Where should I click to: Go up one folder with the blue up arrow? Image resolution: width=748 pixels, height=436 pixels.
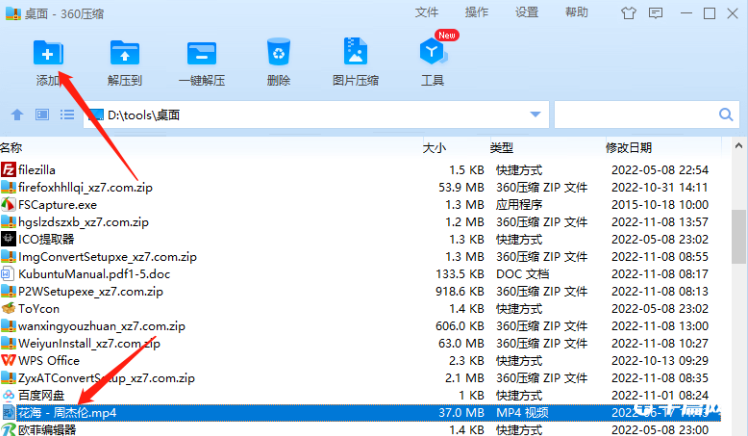(17, 114)
